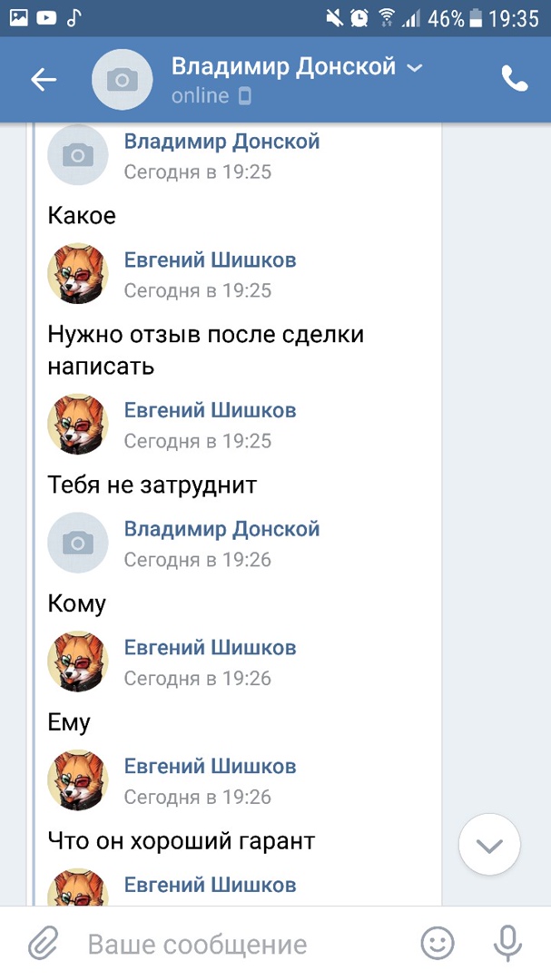Tap fox avatar above the 'Ему' message
This screenshot has width=551, height=980.
click(x=77, y=661)
